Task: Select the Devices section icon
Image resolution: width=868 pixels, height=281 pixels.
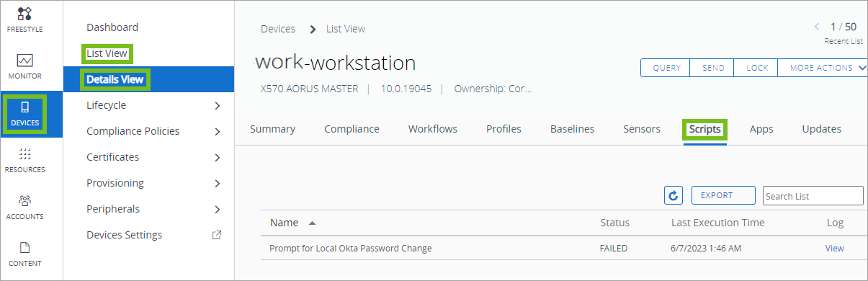Action: tap(25, 107)
